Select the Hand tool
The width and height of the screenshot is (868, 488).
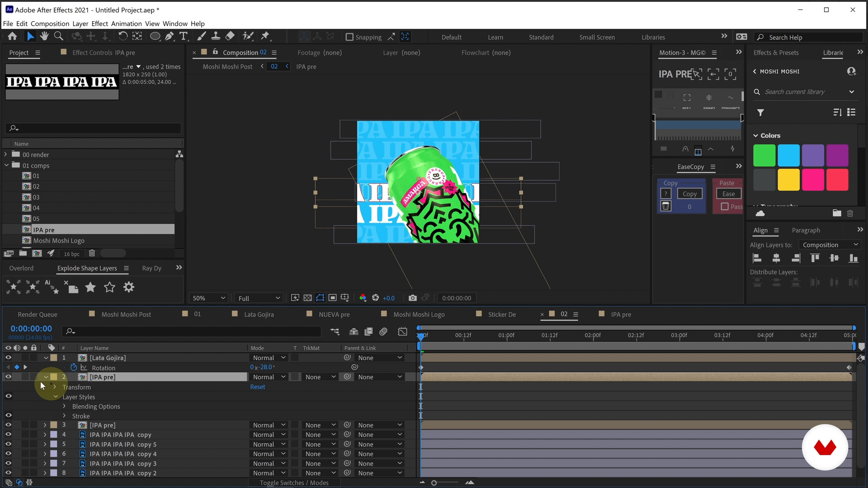pyautogui.click(x=44, y=37)
